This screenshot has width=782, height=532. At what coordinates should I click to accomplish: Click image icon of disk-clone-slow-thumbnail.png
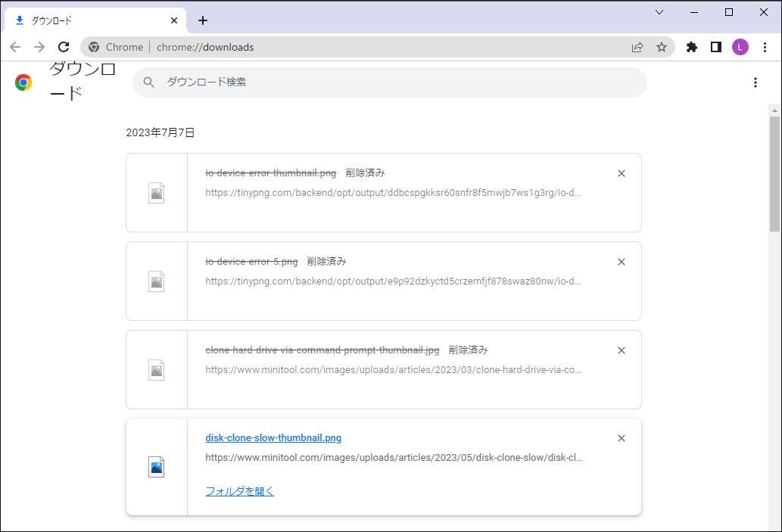click(157, 467)
